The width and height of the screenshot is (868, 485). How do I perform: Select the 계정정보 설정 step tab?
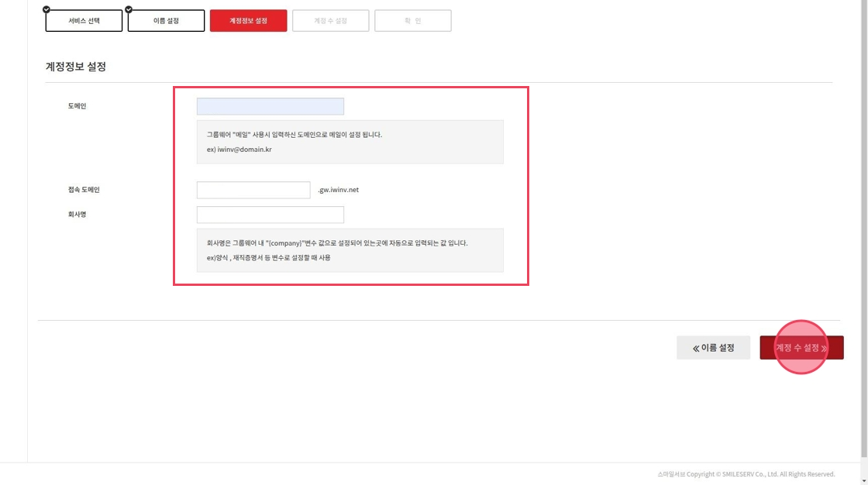[x=249, y=20]
